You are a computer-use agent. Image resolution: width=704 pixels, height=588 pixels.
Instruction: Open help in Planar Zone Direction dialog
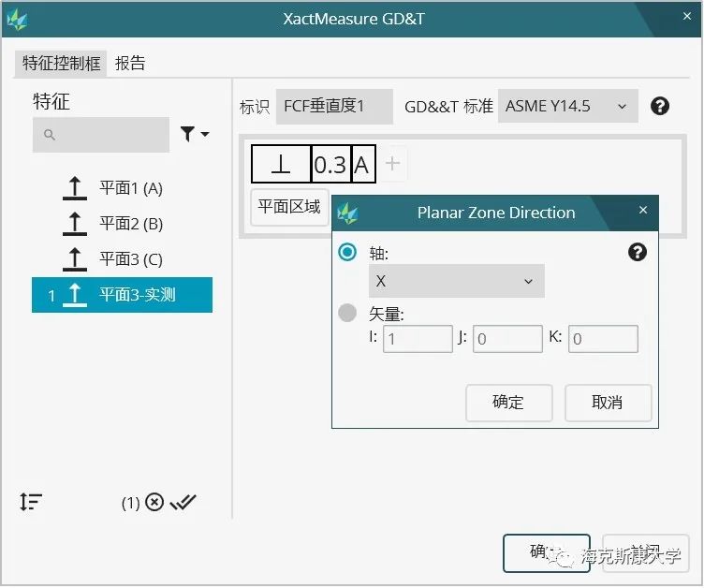pyautogui.click(x=638, y=252)
